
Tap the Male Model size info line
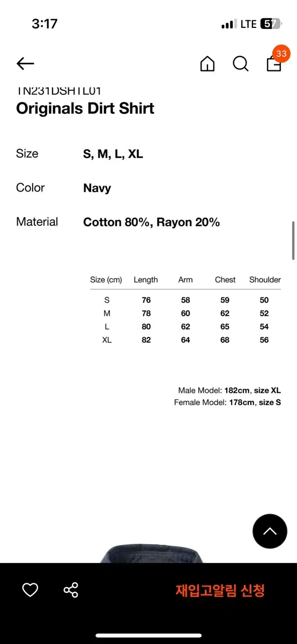click(x=229, y=390)
